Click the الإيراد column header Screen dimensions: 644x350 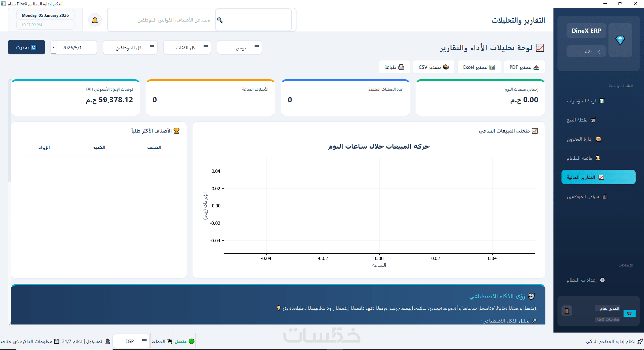coord(44,147)
